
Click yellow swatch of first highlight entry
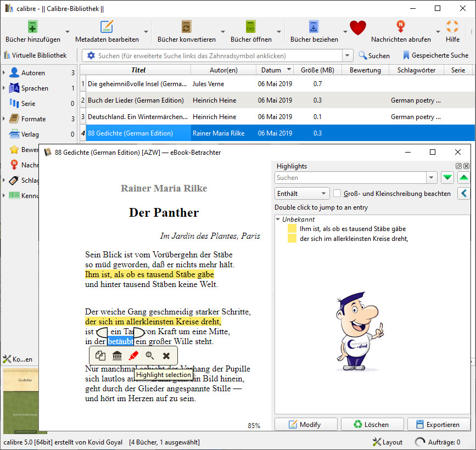click(292, 228)
